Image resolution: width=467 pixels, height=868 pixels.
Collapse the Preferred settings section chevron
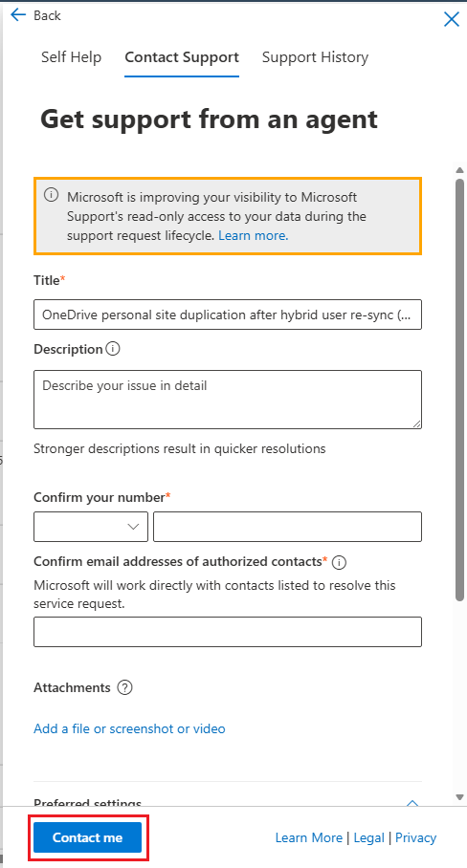(x=412, y=802)
